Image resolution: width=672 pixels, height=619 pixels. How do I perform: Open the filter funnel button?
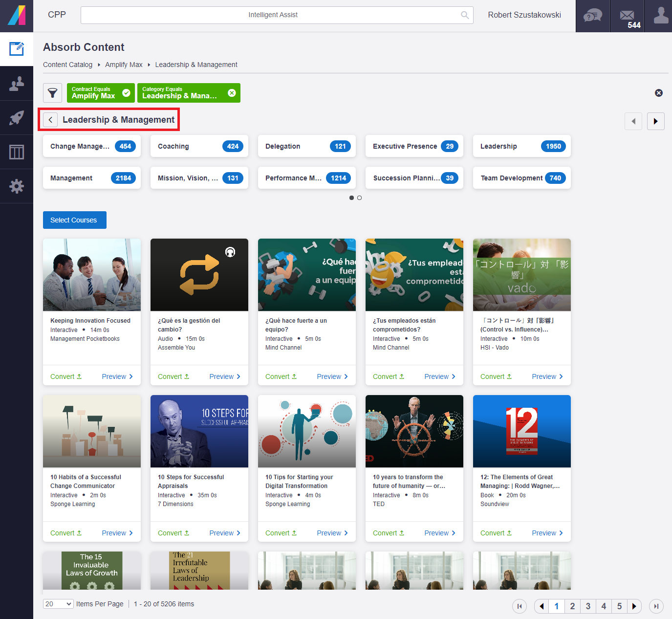[x=52, y=93]
